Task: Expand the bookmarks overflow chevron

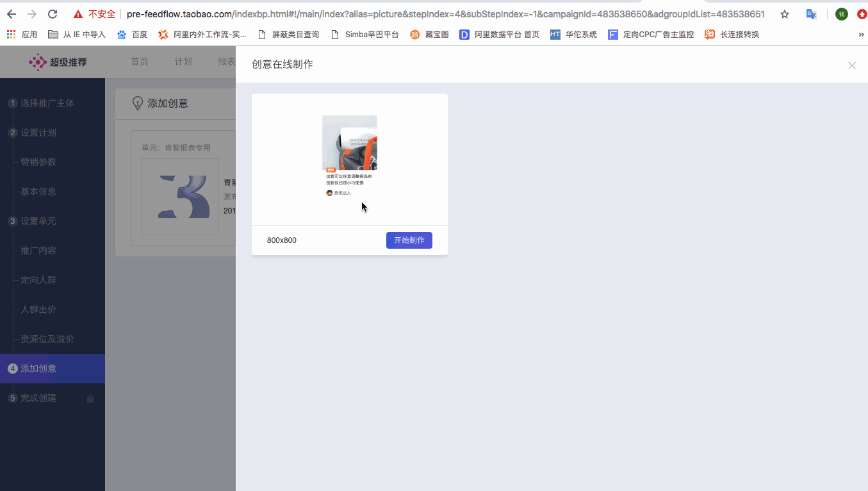Action: [x=861, y=35]
